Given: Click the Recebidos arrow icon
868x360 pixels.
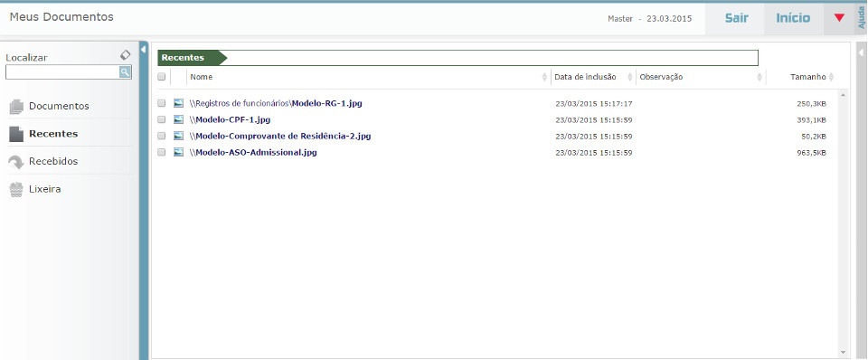Looking at the screenshot, I should pos(16,162).
